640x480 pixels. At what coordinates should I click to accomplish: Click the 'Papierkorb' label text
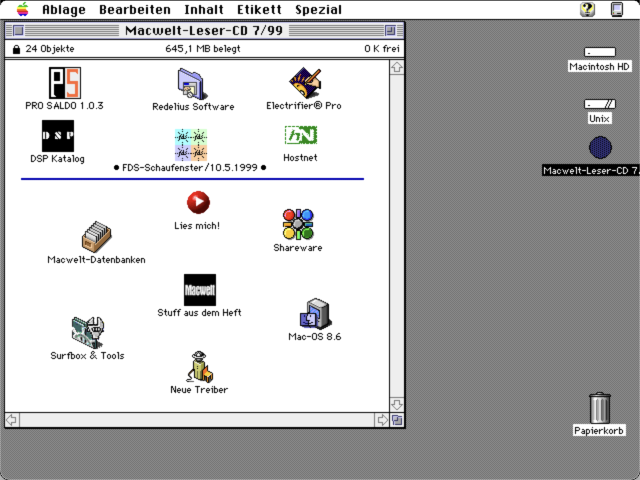tap(599, 431)
